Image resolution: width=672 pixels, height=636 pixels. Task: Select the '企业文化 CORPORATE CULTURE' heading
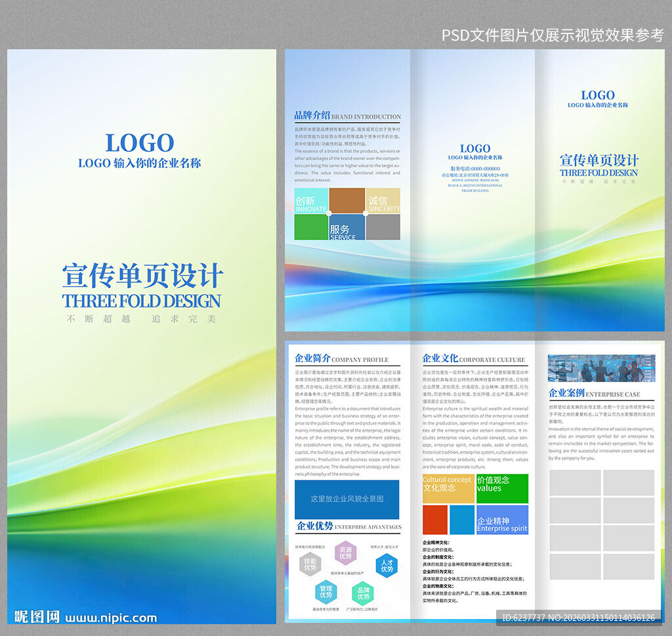click(474, 358)
